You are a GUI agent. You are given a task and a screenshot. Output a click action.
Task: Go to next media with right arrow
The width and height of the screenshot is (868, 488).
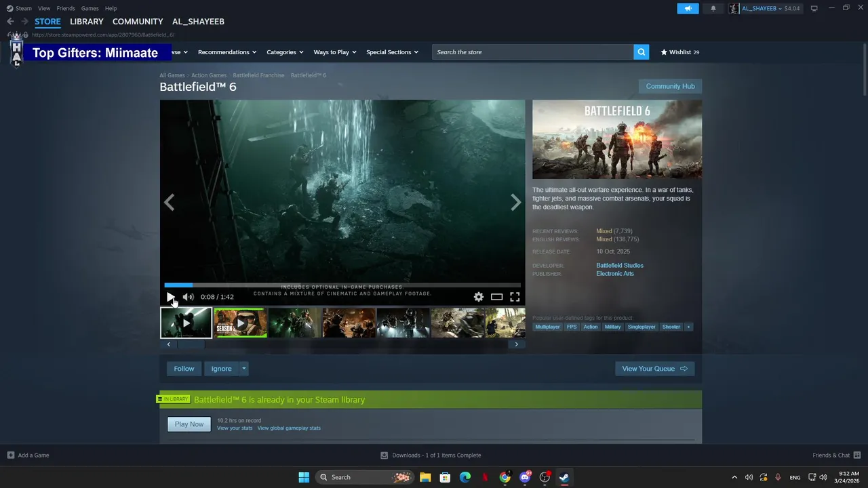tap(516, 202)
